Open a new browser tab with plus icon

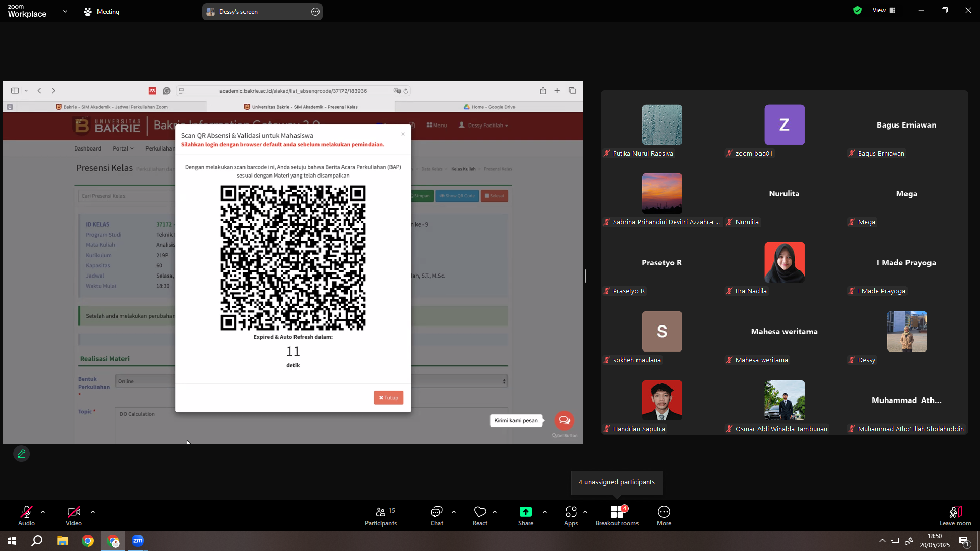pyautogui.click(x=557, y=91)
